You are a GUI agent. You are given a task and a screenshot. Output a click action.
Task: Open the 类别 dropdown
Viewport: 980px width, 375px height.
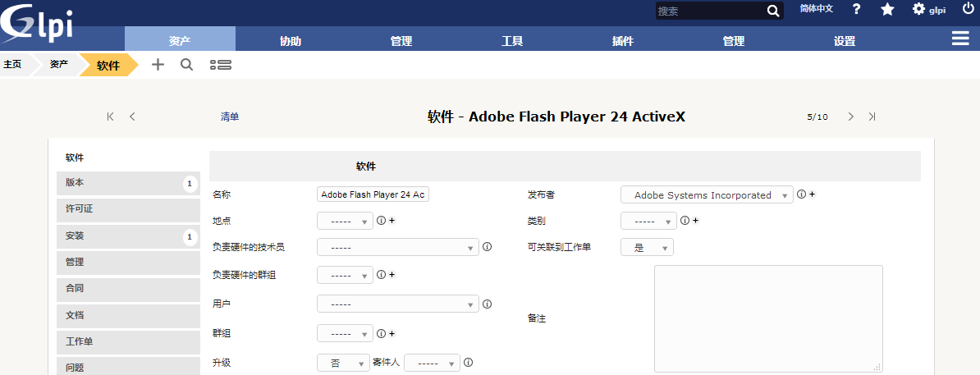[648, 222]
